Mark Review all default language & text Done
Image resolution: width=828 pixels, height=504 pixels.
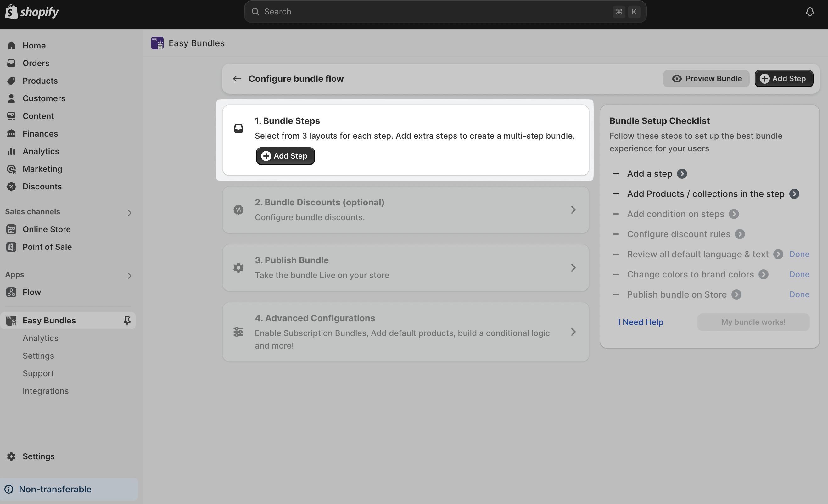click(x=799, y=254)
